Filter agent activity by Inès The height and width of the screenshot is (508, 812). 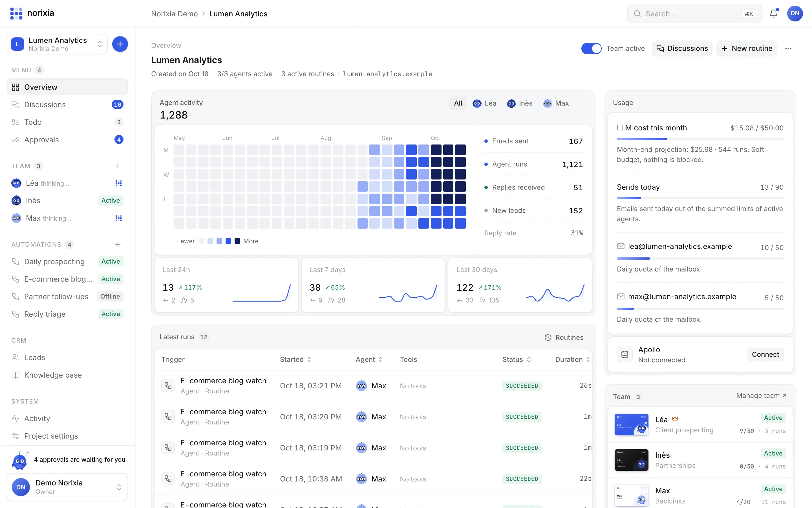pyautogui.click(x=519, y=103)
